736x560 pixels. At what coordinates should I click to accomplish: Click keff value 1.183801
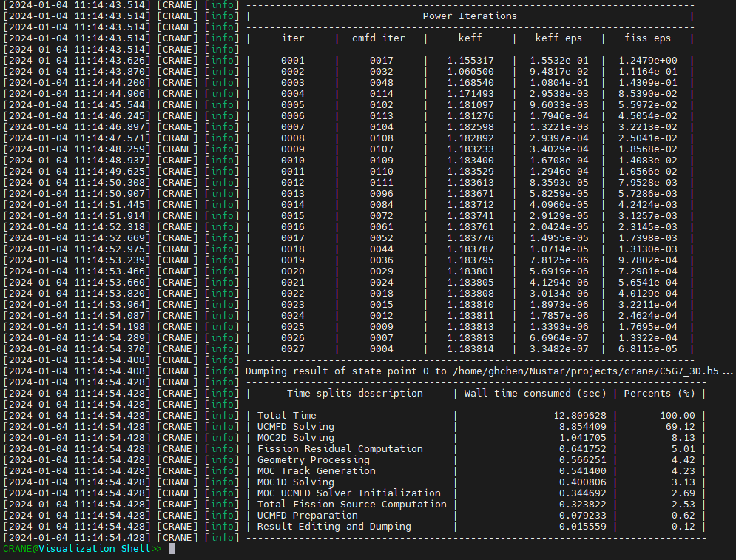point(470,271)
